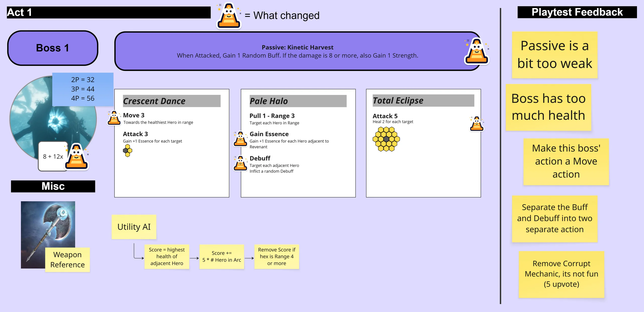Click the 'Move 3' action text

point(134,115)
